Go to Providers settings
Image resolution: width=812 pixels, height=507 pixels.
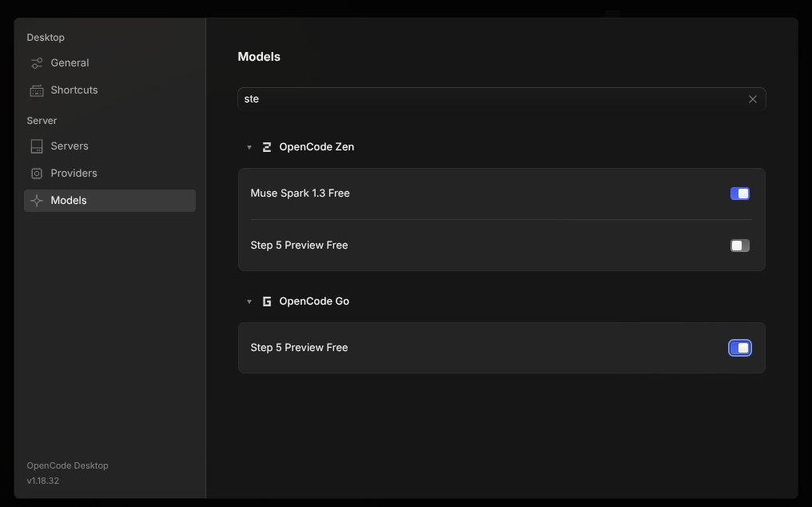click(109, 174)
